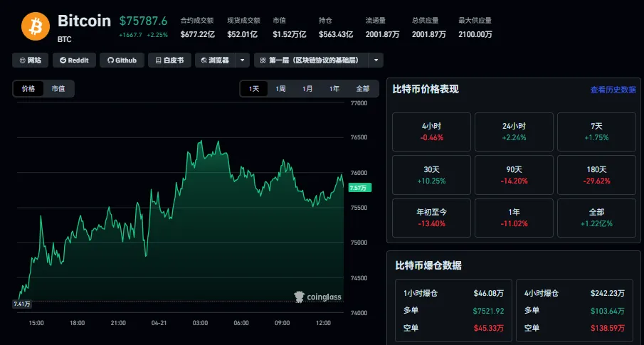Click the 90天 performance card
Image resolution: width=644 pixels, height=345 pixels.
coord(514,175)
